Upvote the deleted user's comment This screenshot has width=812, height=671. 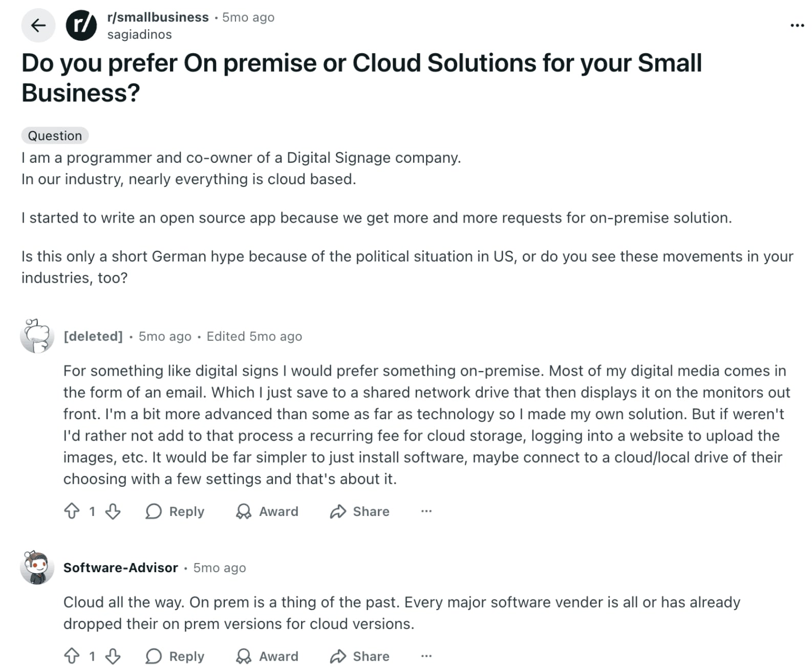72,511
